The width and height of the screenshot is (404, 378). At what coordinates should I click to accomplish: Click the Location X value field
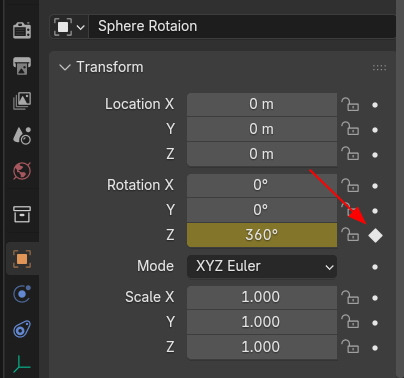(x=262, y=104)
